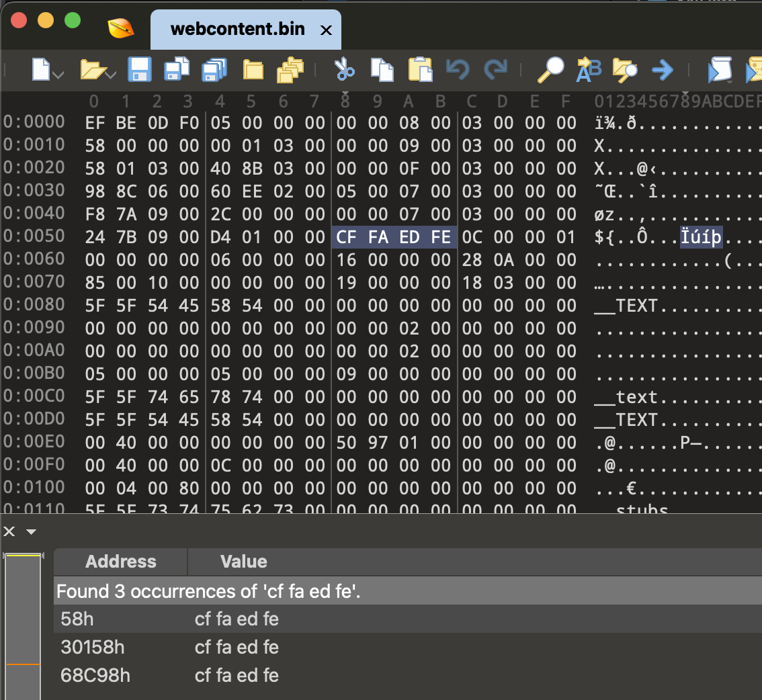Click the Address column header
Image resolution: width=762 pixels, height=700 pixels.
(120, 562)
